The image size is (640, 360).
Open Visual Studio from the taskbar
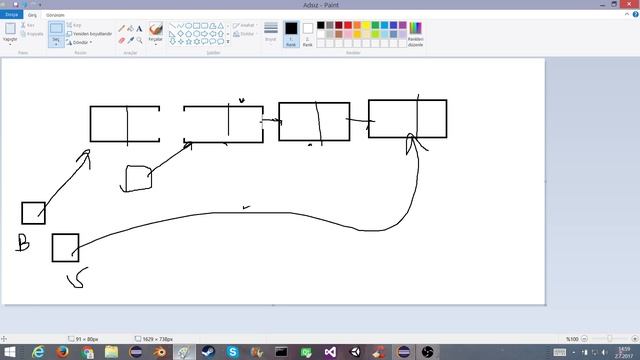coord(330,352)
